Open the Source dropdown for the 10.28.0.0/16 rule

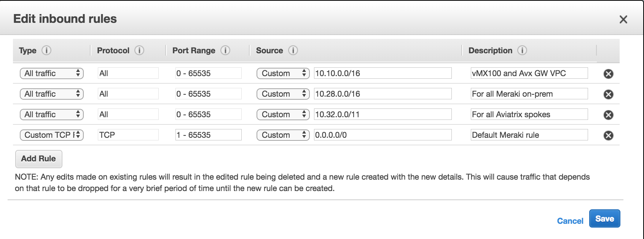point(283,94)
